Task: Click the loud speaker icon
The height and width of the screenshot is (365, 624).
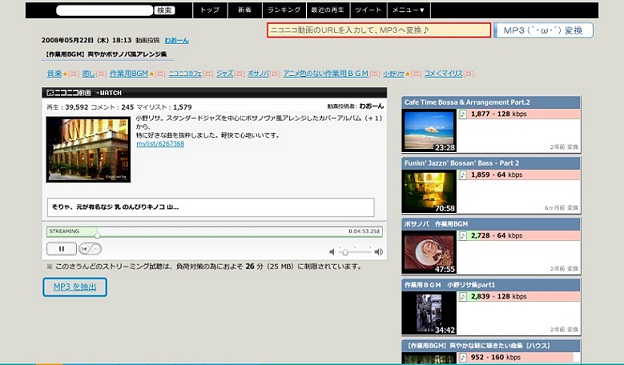Action: (x=378, y=252)
